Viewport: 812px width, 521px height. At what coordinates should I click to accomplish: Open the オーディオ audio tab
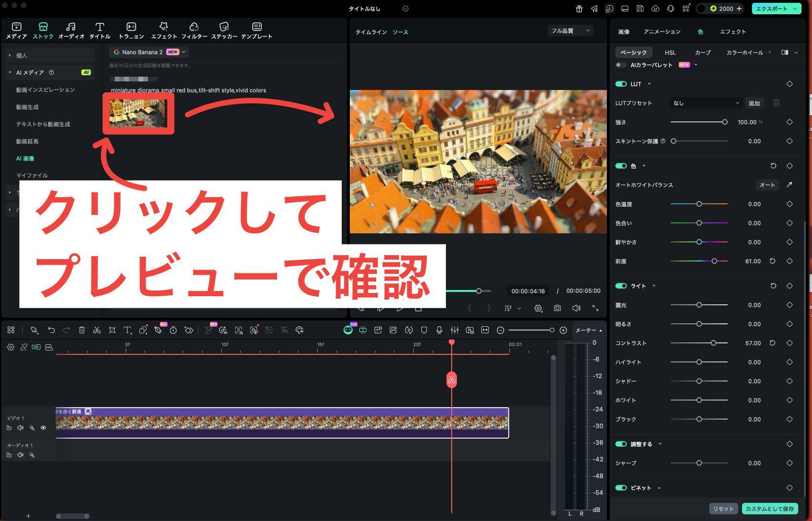71,30
